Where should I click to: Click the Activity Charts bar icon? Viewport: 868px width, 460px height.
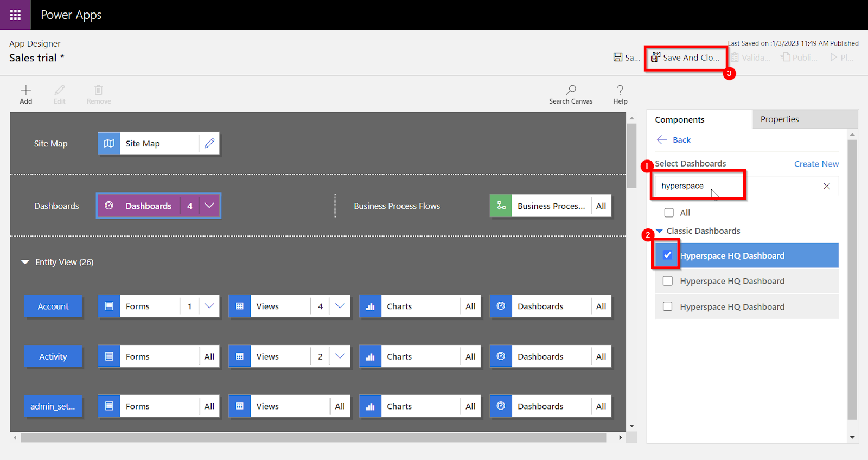coord(371,356)
